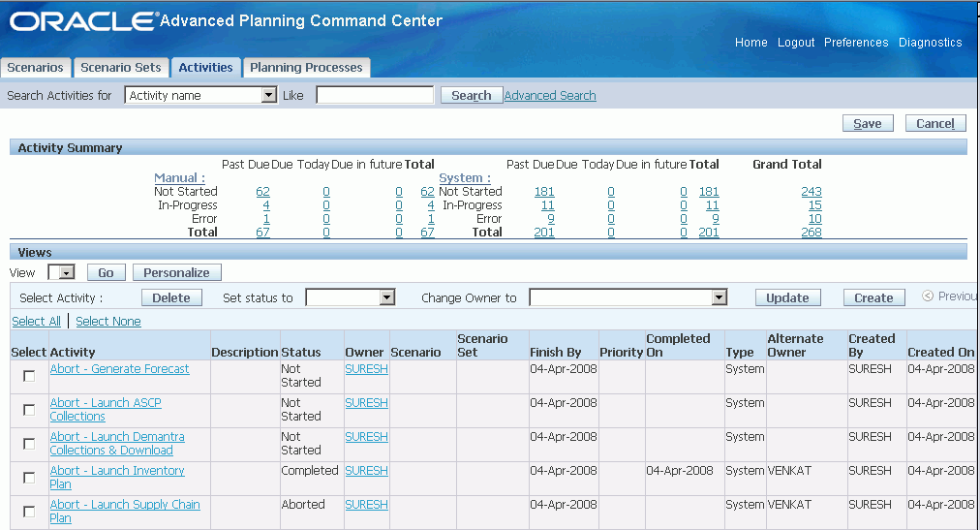980x530 pixels.
Task: Check the Abort - Launch ASCP Collections checkbox
Action: pos(29,410)
